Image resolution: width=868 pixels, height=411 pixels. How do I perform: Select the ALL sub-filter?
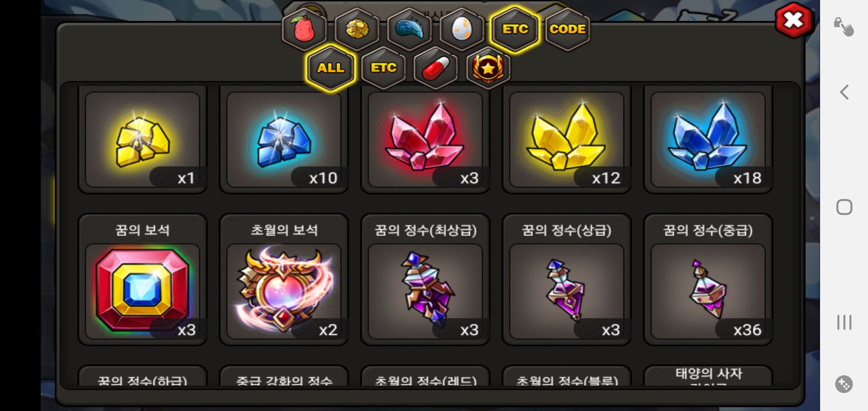coord(330,68)
